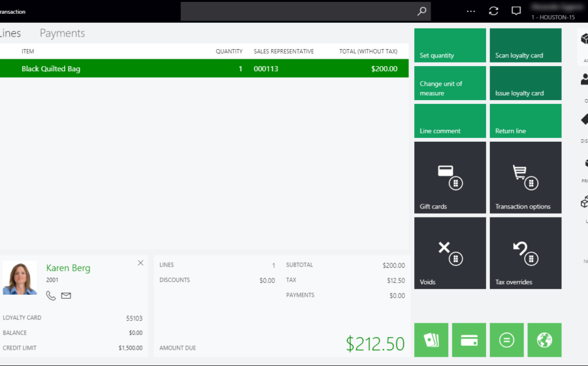This screenshot has width=588, height=366.
Task: Click the tax value $12.50
Action: (396, 280)
